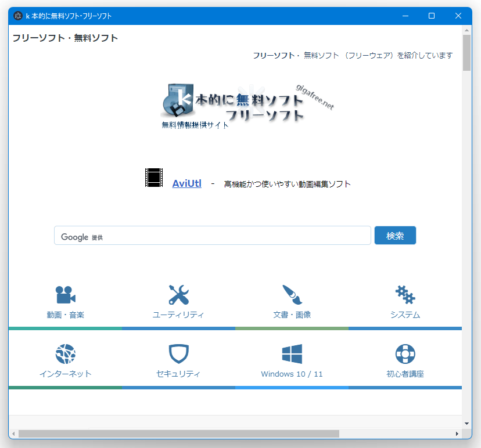Viewport: 481px width, 448px height.
Task: Select the lifebuoy beginner course icon
Action: (405, 354)
